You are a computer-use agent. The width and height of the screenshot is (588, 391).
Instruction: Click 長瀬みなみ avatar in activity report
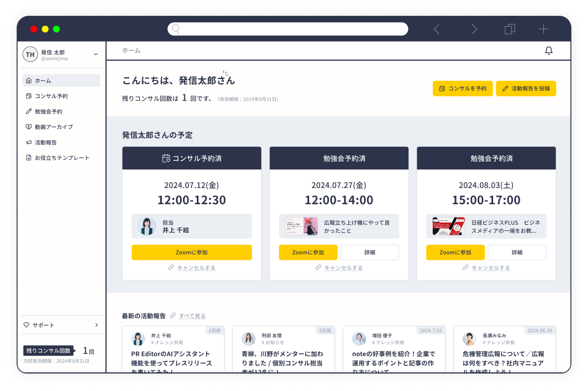[469, 339]
